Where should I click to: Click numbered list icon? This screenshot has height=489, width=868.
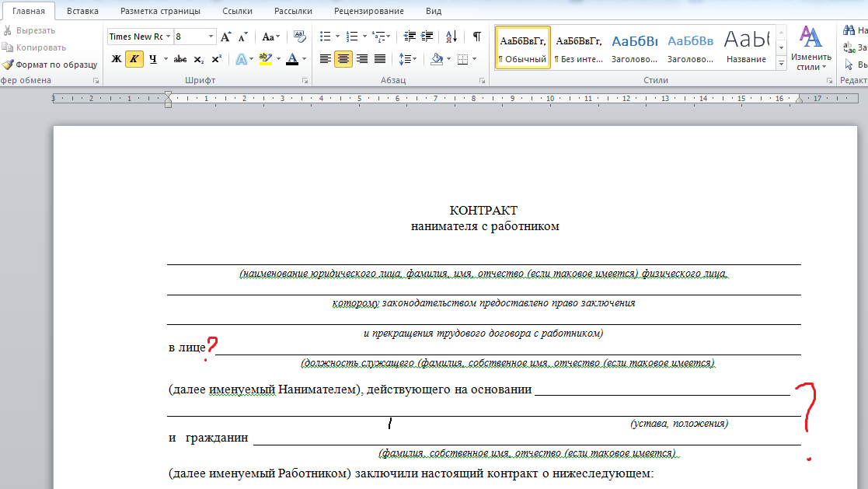point(351,37)
